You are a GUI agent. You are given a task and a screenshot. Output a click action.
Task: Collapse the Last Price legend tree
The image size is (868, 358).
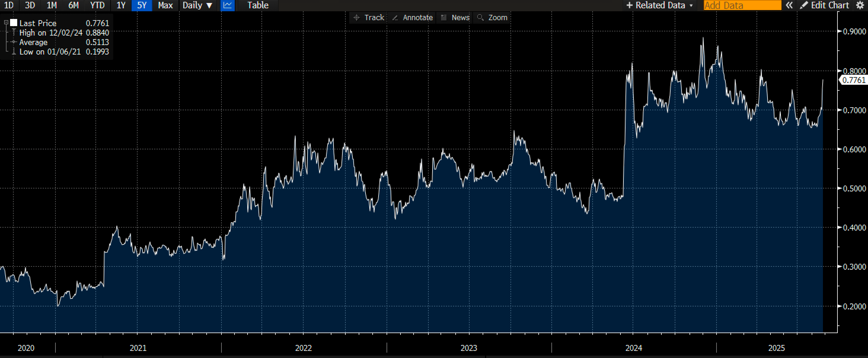pyautogui.click(x=6, y=23)
